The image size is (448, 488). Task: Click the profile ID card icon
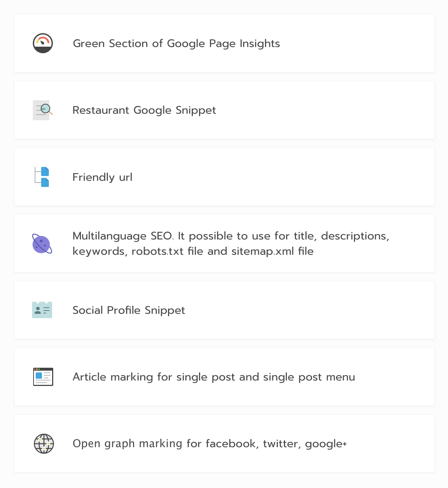pyautogui.click(x=42, y=310)
